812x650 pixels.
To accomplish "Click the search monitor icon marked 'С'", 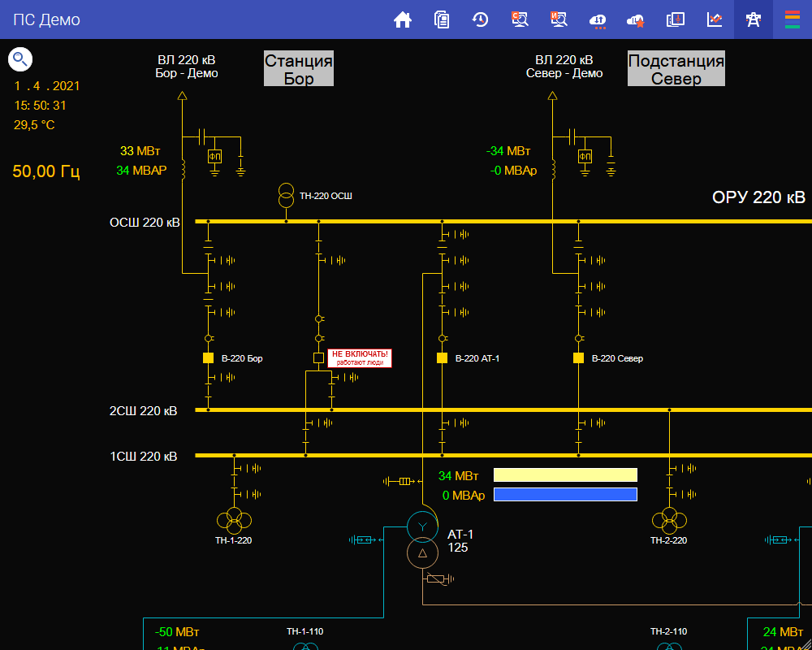I will pyautogui.click(x=520, y=19).
